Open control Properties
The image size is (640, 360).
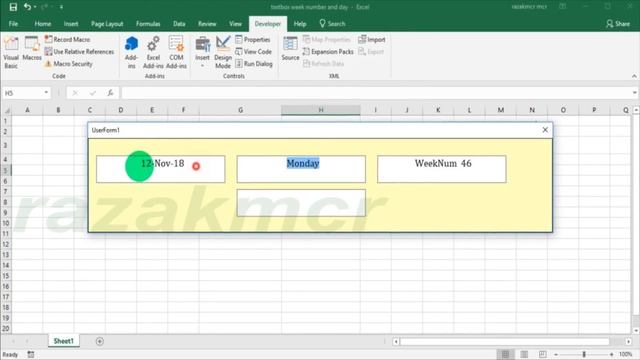coord(253,40)
